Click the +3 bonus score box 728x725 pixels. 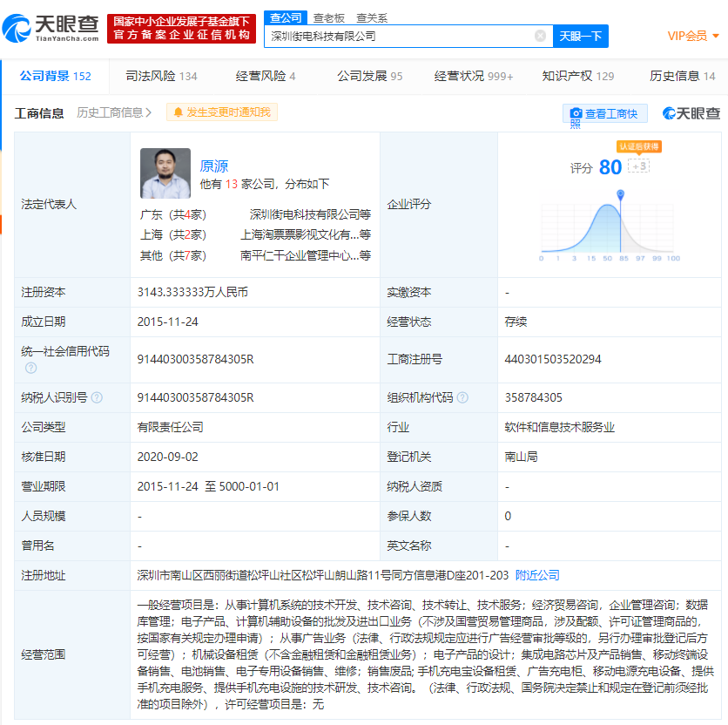[x=638, y=166]
